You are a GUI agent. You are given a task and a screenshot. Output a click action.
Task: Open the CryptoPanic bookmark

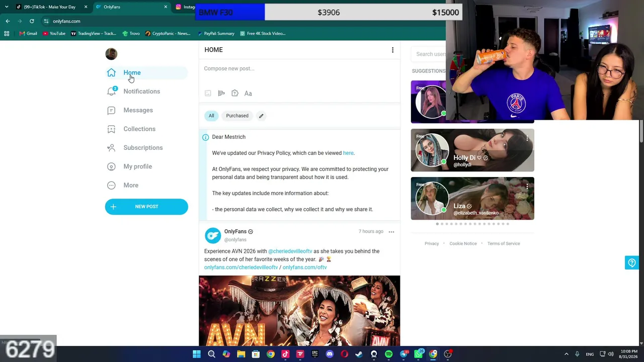point(168,34)
